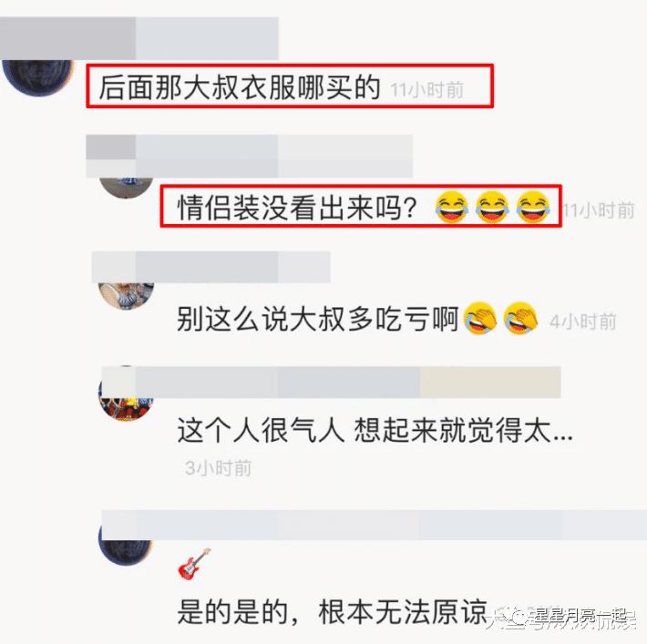
Task: Tap the red guitar emoji
Action: (194, 564)
